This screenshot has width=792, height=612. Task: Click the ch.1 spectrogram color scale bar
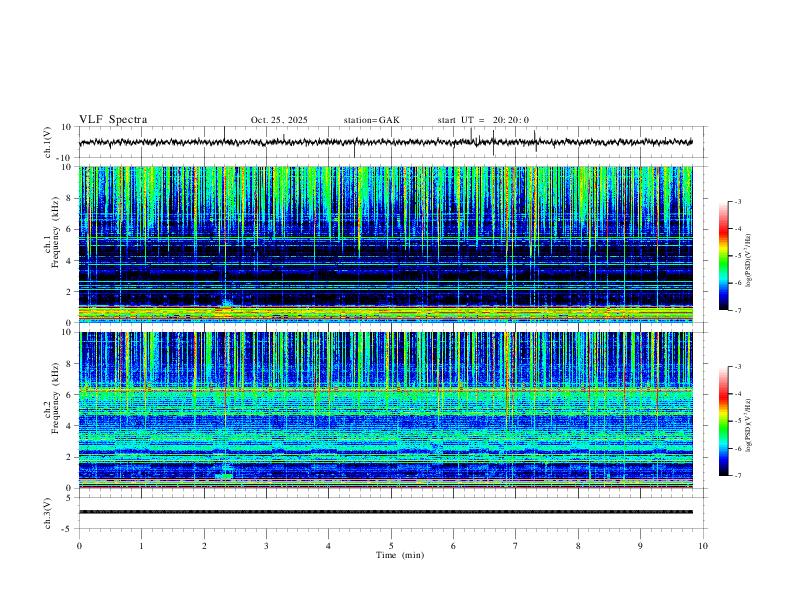click(x=724, y=256)
